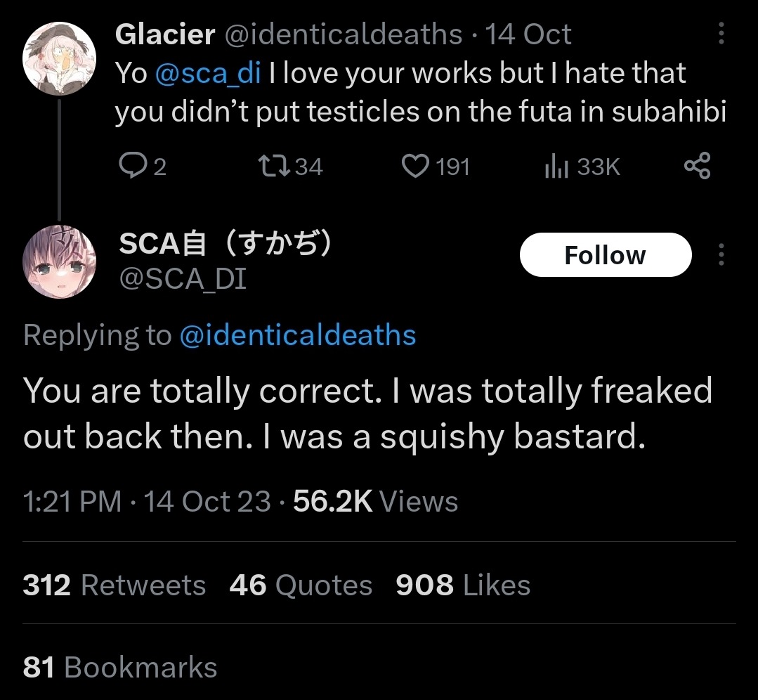
Task: Open view analytics on Glacier's tweet
Action: (x=557, y=167)
